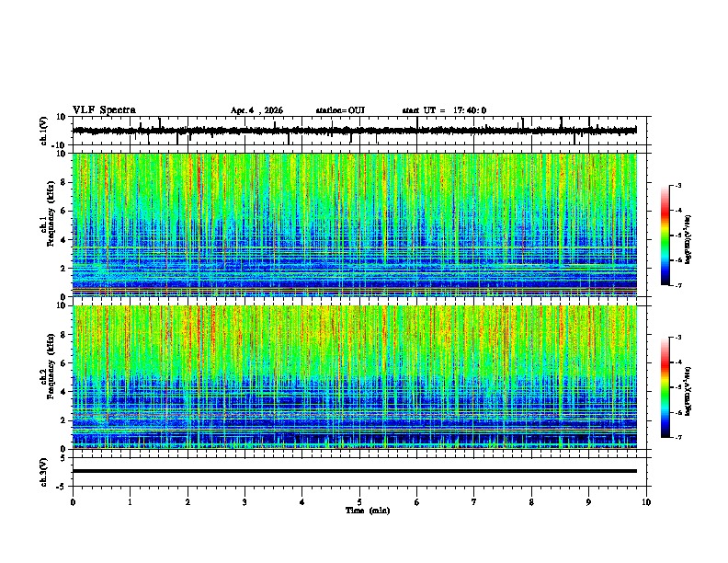The image size is (728, 563).
Task: Click the ch.2 spectrogram color scale bar
Action: pos(665,387)
